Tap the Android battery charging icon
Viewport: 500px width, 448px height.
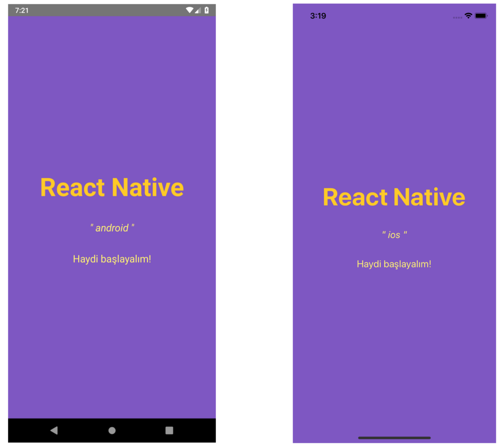[207, 10]
